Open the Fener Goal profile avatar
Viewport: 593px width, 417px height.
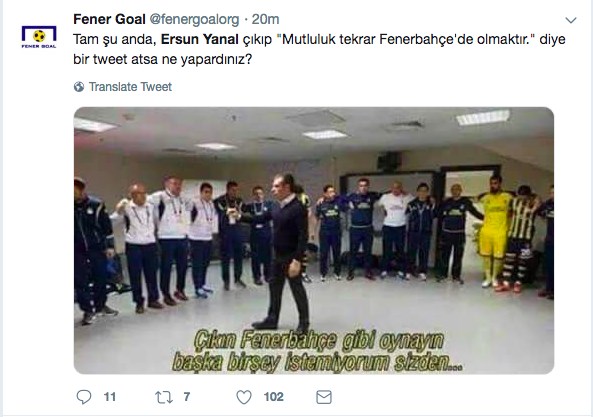tap(39, 36)
